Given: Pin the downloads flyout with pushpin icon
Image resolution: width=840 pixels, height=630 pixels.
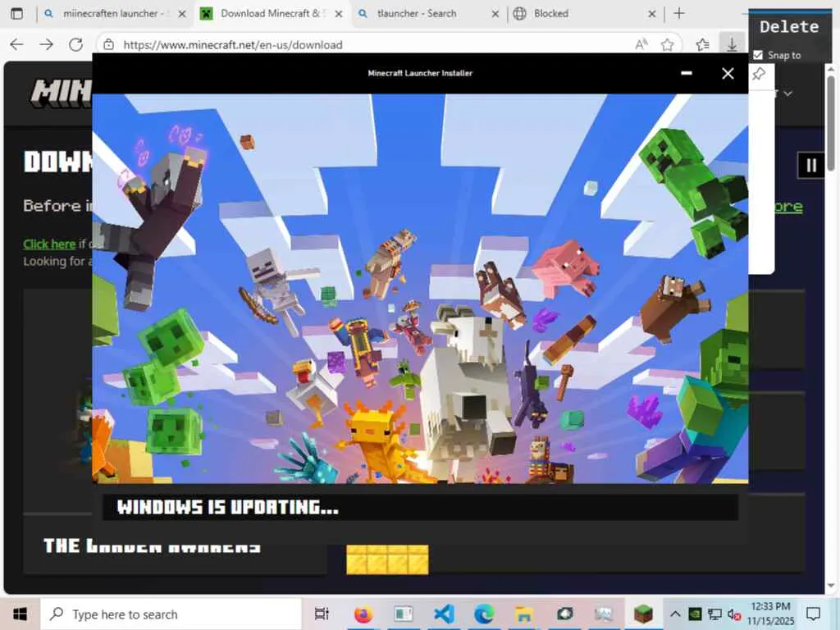Looking at the screenshot, I should click(759, 74).
